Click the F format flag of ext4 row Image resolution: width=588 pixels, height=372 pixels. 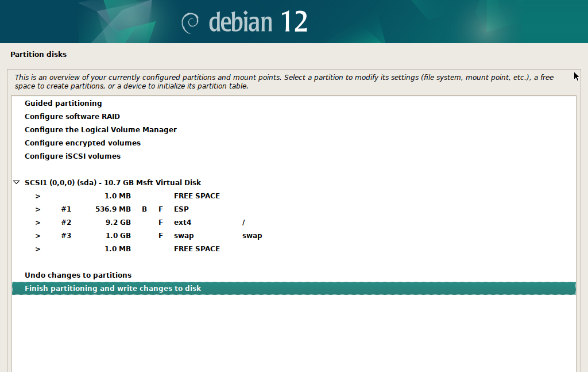(161, 223)
